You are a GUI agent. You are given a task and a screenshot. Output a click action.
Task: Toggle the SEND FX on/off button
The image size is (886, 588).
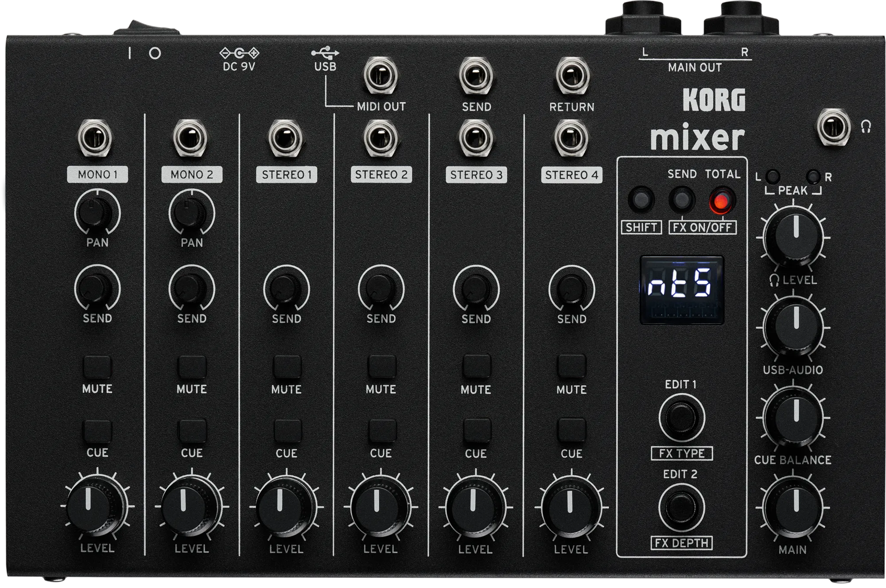click(682, 200)
